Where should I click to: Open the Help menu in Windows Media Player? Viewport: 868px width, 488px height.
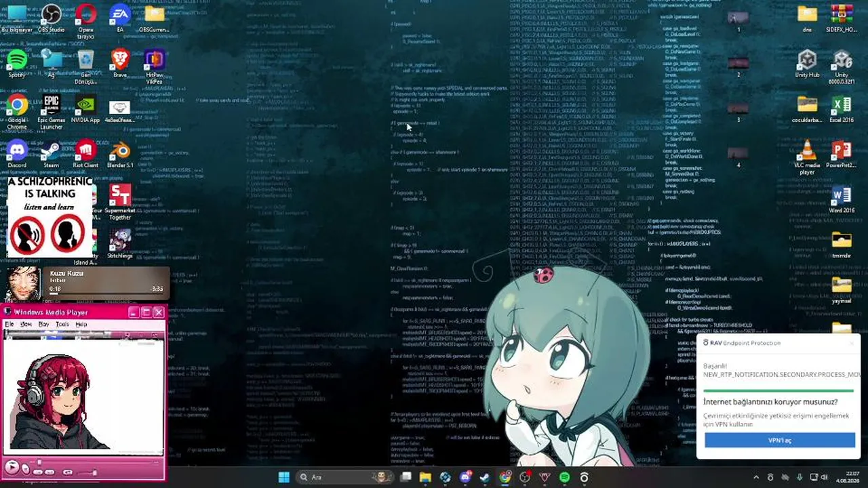[81, 324]
